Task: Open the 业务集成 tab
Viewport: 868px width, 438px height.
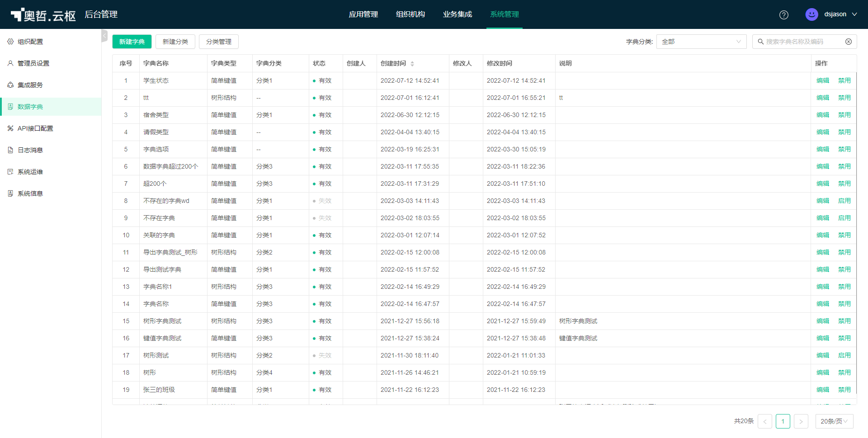Action: click(458, 14)
